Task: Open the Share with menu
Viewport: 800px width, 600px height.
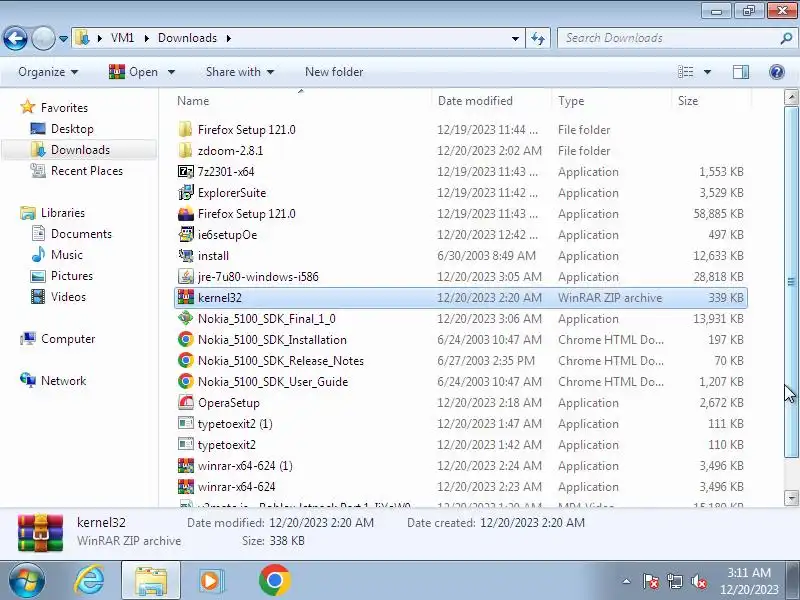Action: 240,72
